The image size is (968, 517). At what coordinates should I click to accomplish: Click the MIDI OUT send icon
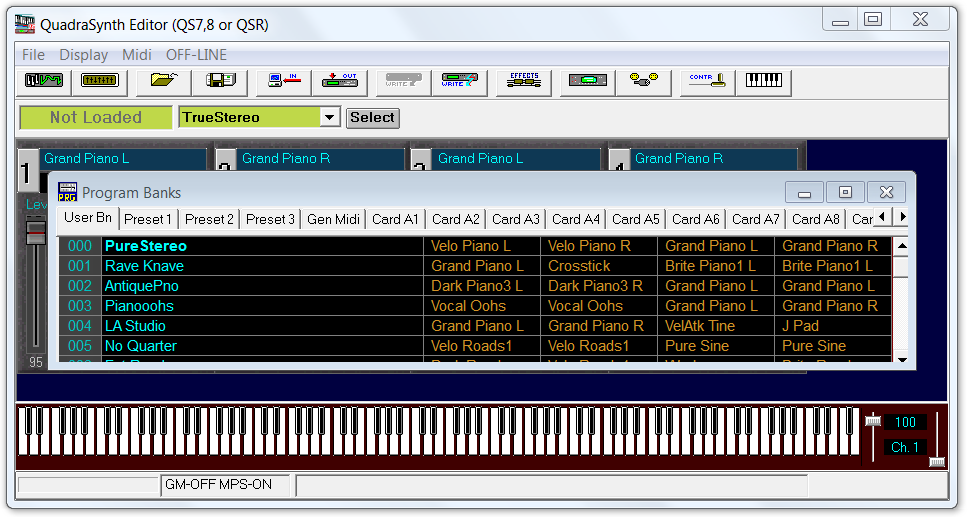pos(340,80)
